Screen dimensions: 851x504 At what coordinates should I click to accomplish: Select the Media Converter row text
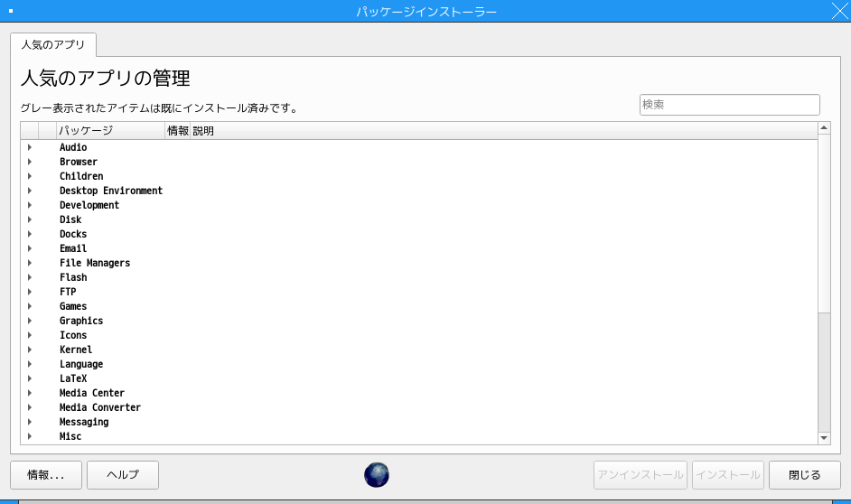[x=100, y=407]
